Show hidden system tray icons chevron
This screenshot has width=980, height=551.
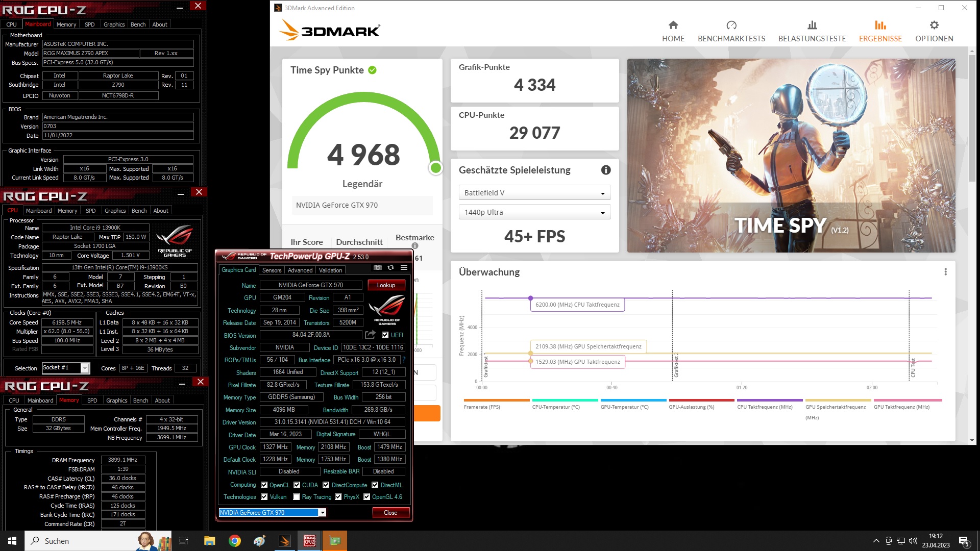876,541
